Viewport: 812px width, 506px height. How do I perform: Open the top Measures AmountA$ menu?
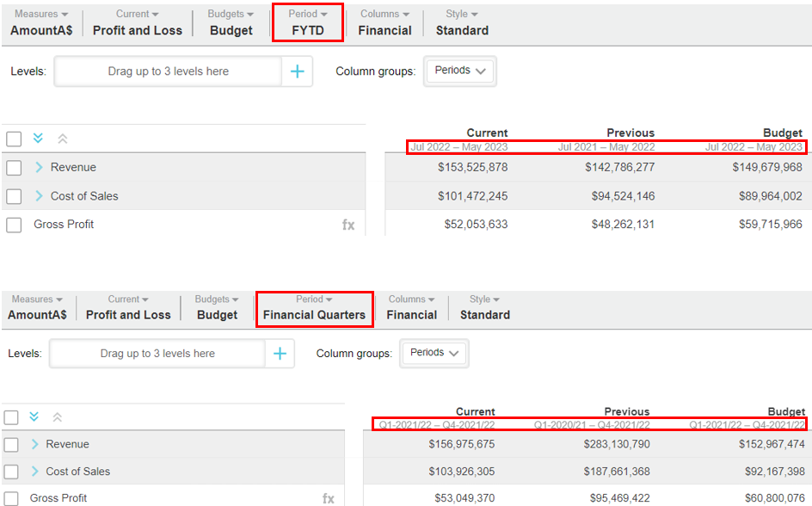tap(40, 22)
